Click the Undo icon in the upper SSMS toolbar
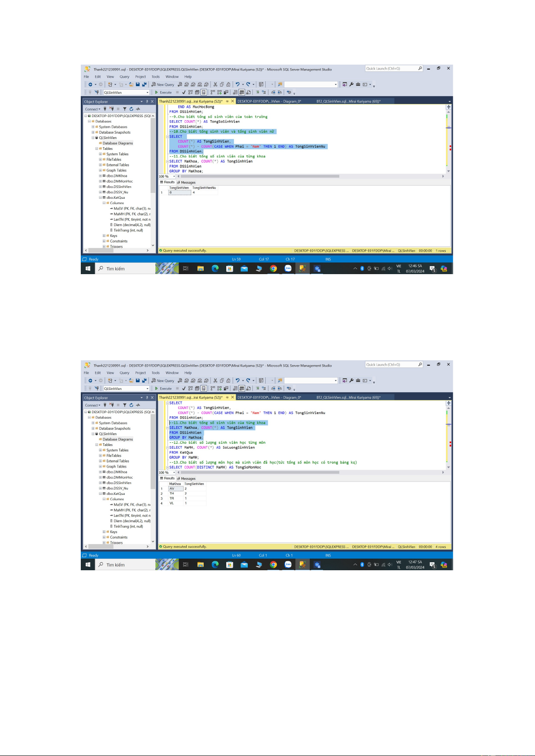Image resolution: width=535 pixels, height=756 pixels. 237,84
